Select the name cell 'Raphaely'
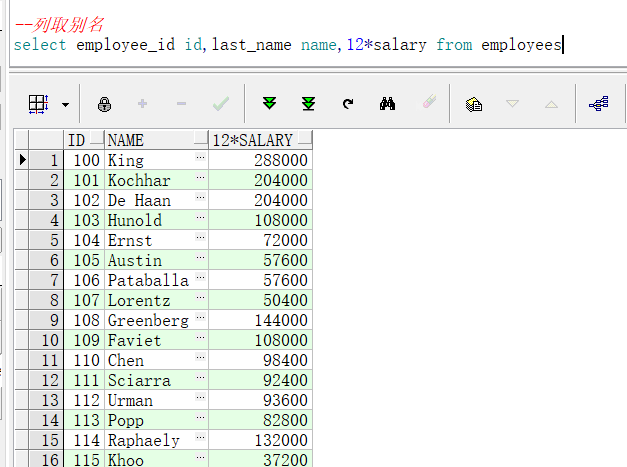The height and width of the screenshot is (467, 627). coord(156,440)
